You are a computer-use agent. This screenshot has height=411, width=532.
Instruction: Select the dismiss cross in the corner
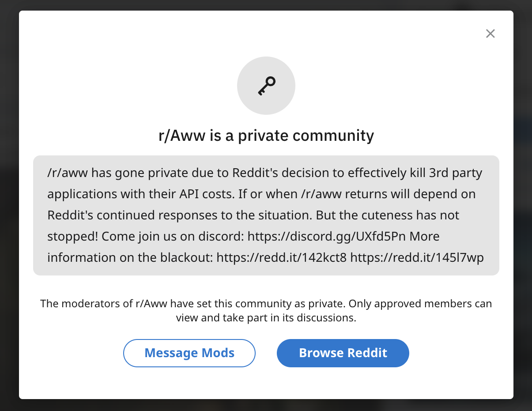coord(490,34)
